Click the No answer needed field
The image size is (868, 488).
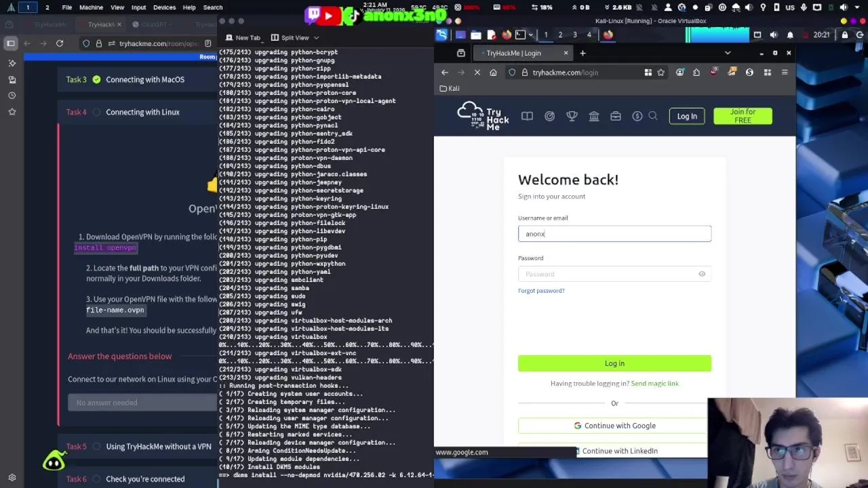pyautogui.click(x=142, y=403)
